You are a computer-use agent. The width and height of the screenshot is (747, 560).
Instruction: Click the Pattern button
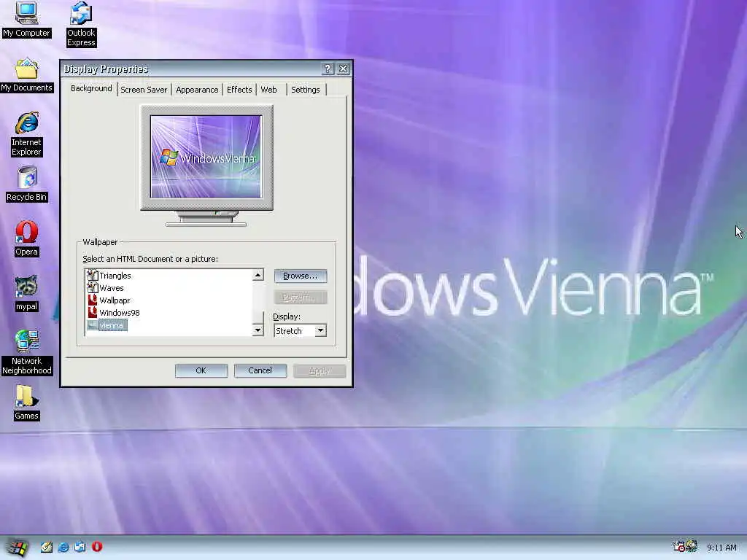(x=300, y=297)
